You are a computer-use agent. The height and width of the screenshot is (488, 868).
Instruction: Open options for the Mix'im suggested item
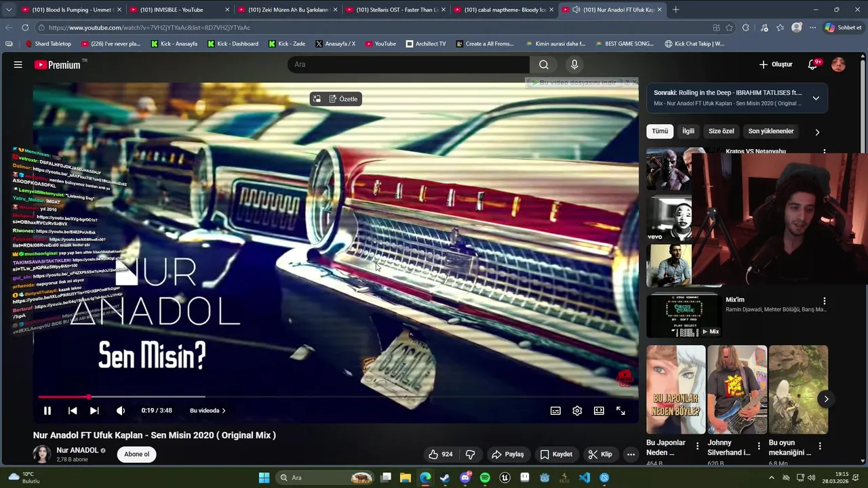[825, 301]
